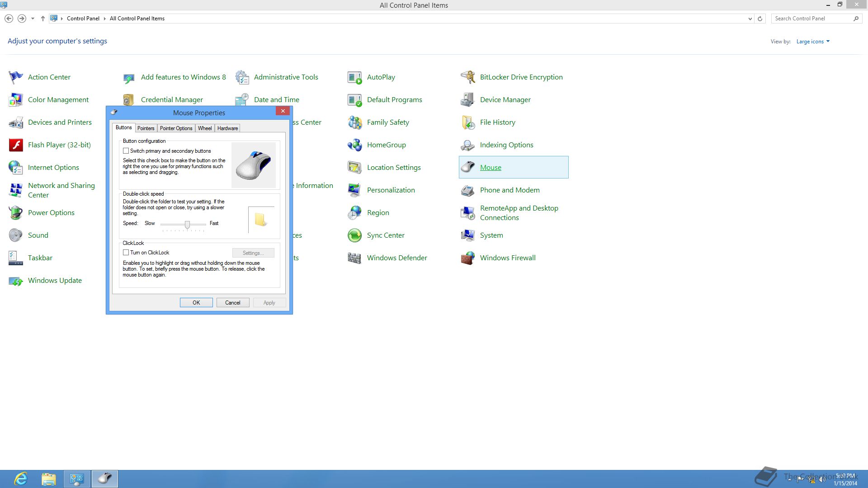Open the Windows Update icon
868x488 pixels.
16,281
